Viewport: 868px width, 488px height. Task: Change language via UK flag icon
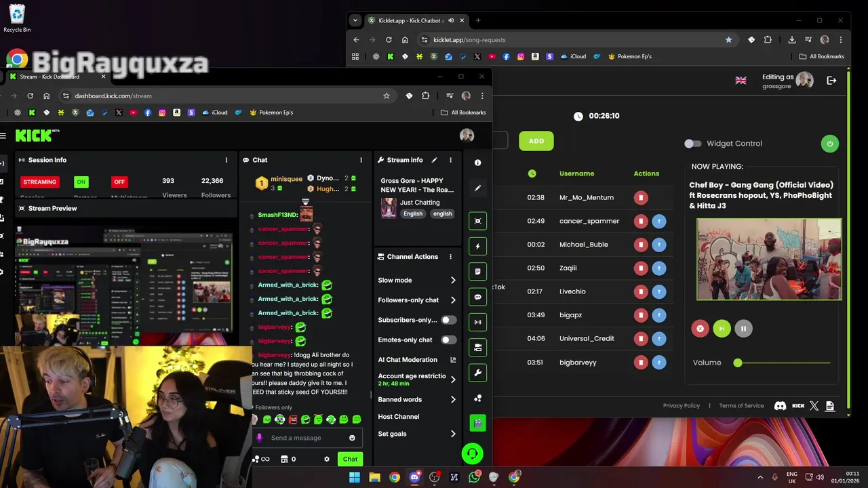pos(741,81)
